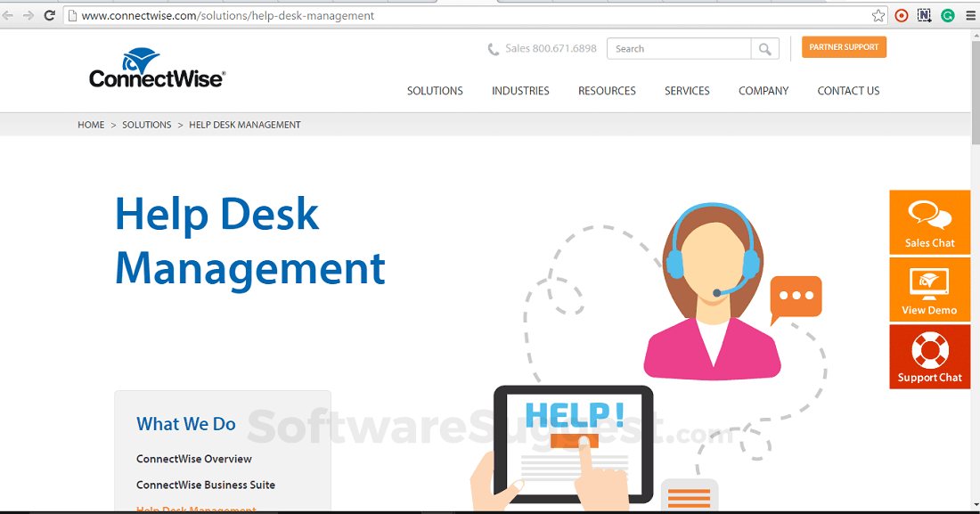Click the browser address bar URL
This screenshot has width=980, height=514.
pyautogui.click(x=227, y=16)
